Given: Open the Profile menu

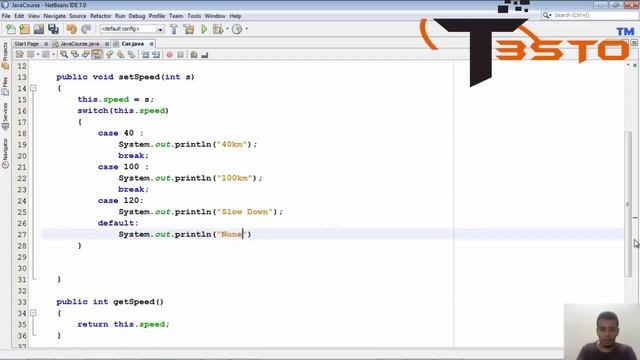Looking at the screenshot, I should tap(157, 16).
